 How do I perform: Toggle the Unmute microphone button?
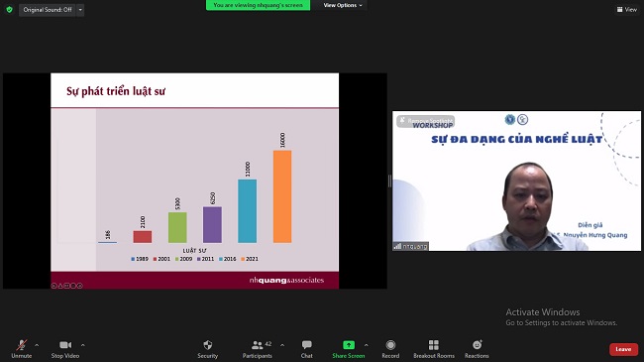click(22, 345)
